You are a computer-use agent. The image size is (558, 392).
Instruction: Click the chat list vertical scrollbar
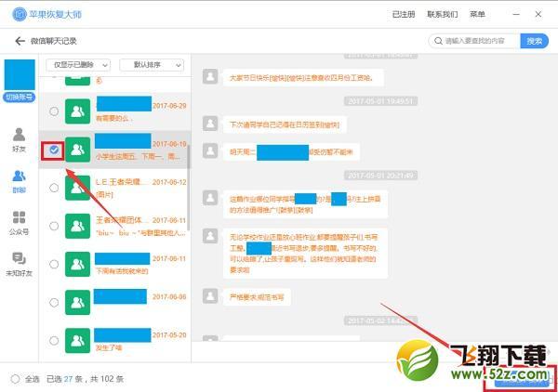click(x=188, y=189)
